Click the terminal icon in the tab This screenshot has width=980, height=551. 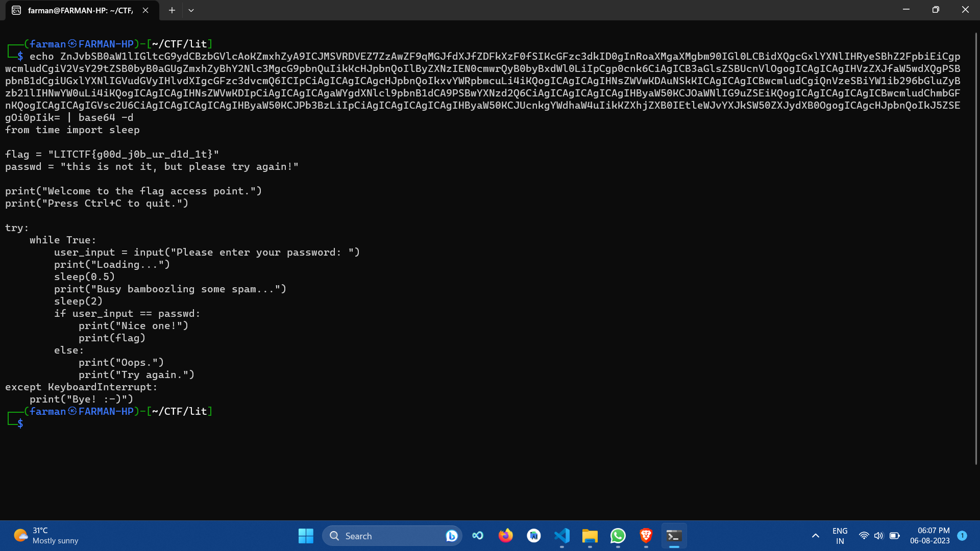click(16, 10)
